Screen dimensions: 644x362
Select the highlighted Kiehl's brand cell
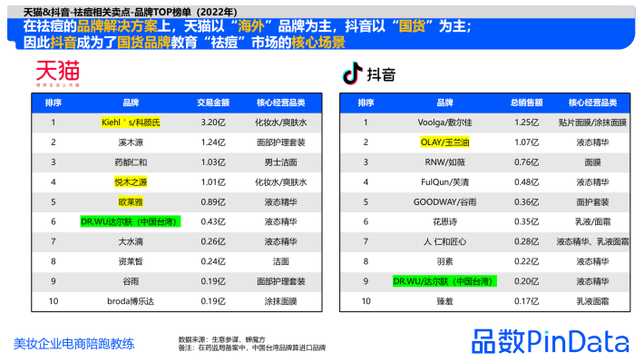131,122
